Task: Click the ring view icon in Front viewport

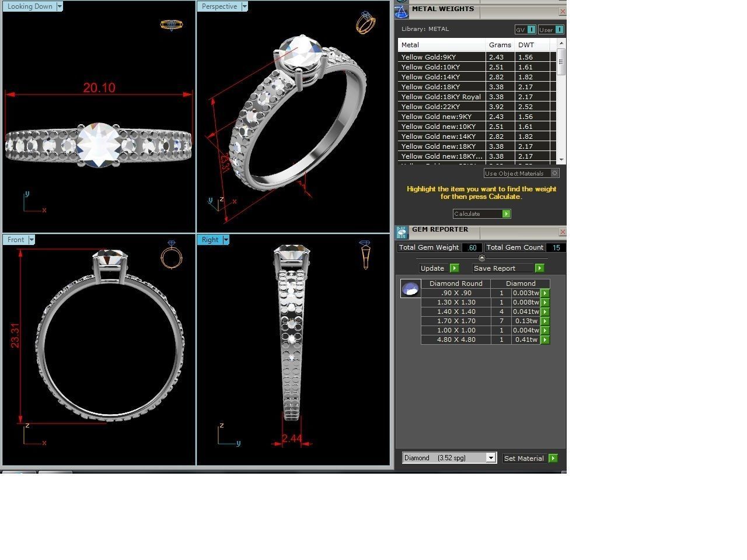Action: click(x=172, y=254)
